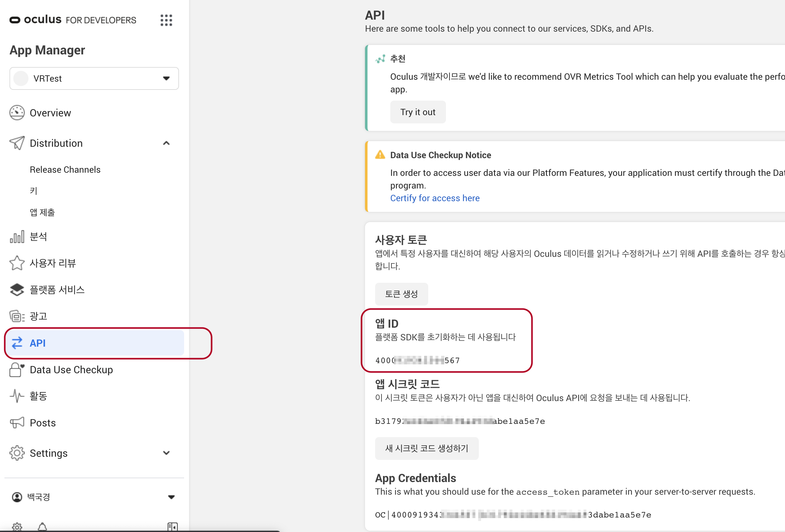Click the 토큰 생성 button
This screenshot has width=785, height=532.
coord(401,294)
